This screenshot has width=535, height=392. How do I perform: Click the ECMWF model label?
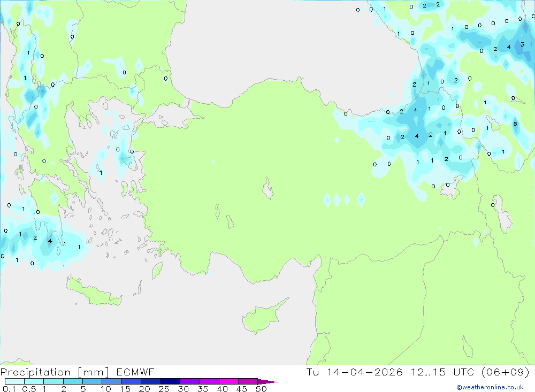pyautogui.click(x=135, y=372)
